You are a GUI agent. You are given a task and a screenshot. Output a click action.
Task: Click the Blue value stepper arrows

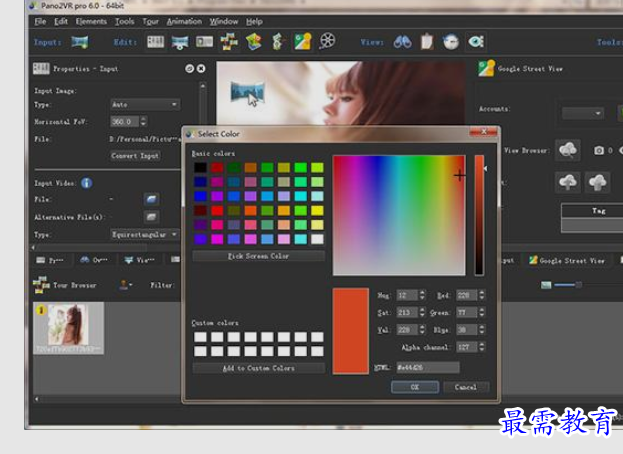tap(482, 330)
